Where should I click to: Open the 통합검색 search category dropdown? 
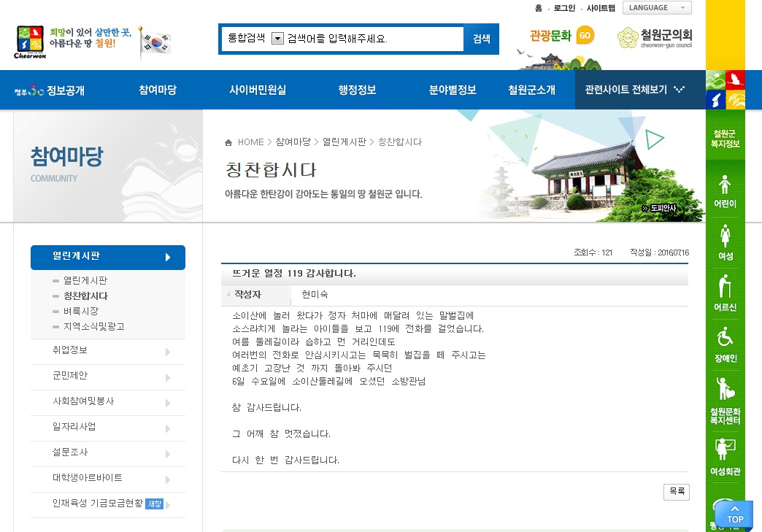point(277,39)
